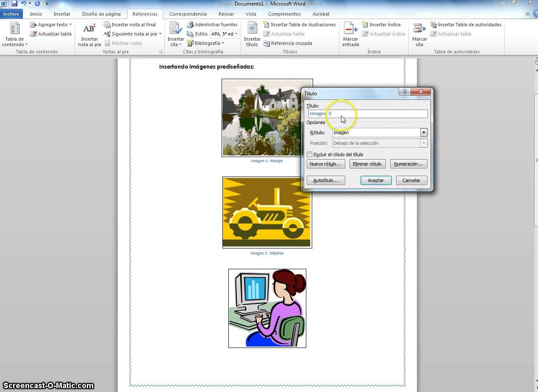Switch to the Diseño de página tab
This screenshot has height=392, width=538.
click(x=101, y=14)
